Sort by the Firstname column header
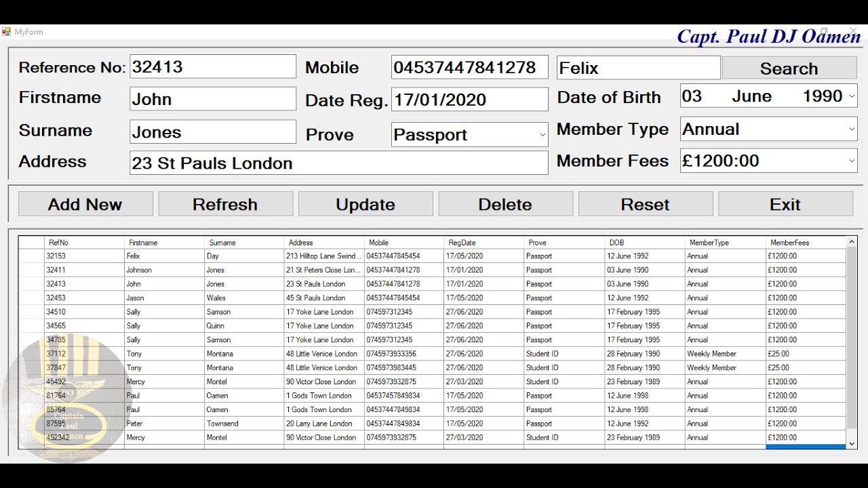Image resolution: width=868 pixels, height=488 pixels. click(x=165, y=243)
